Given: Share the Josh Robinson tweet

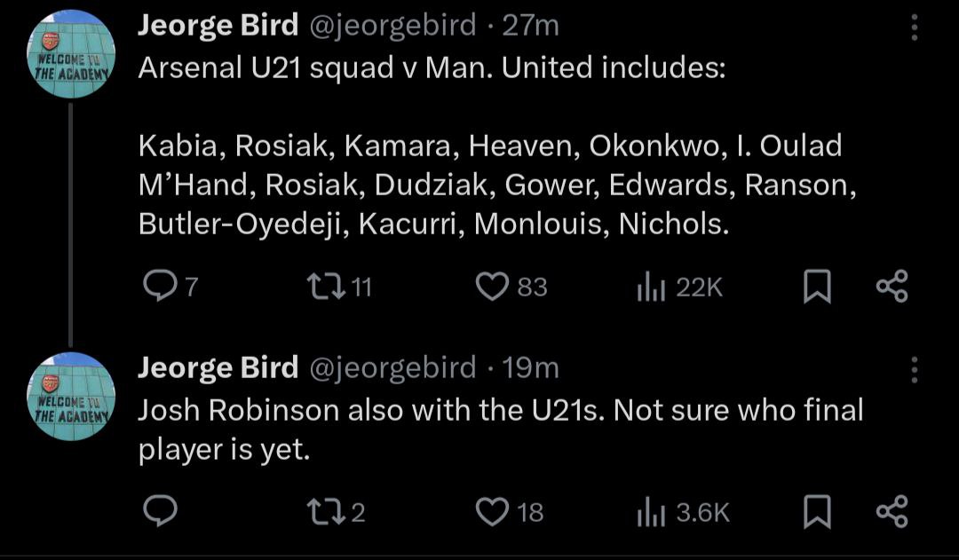Looking at the screenshot, I should (892, 511).
